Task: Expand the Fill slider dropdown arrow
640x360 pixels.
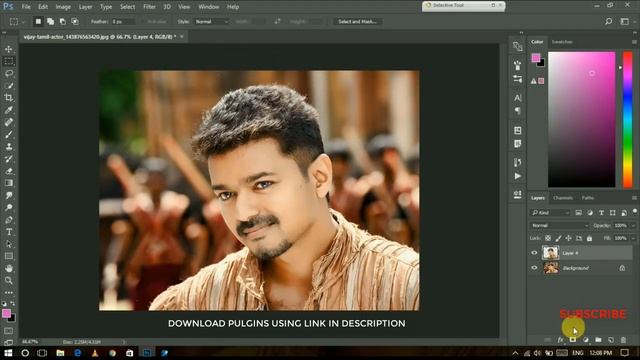Action: [633, 238]
